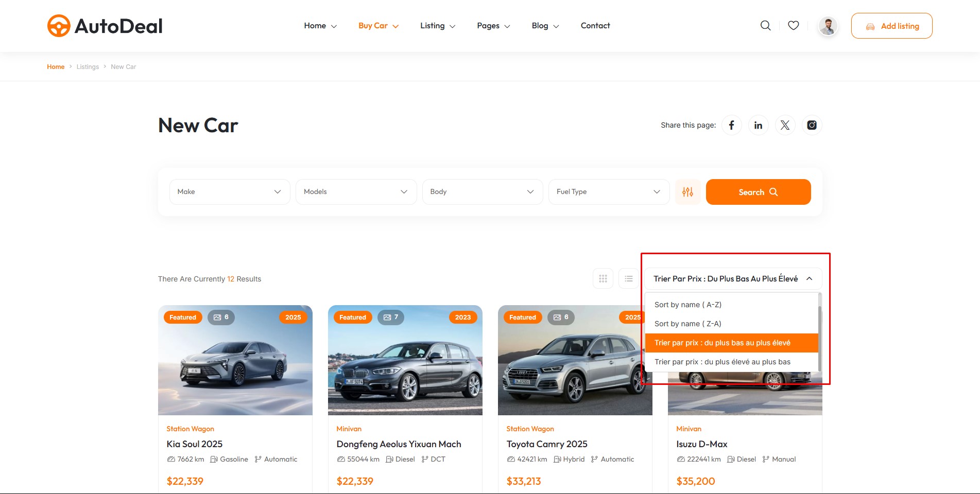Expand the Models dropdown

(356, 192)
